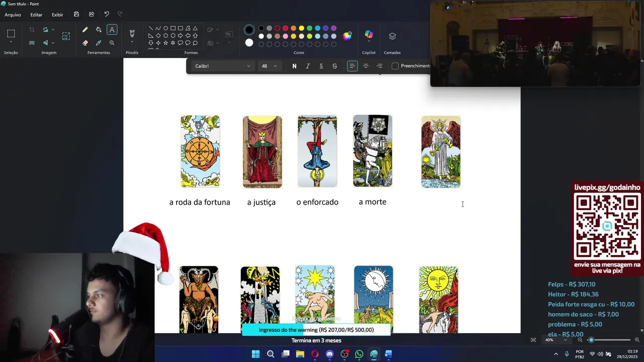Image resolution: width=644 pixels, height=362 pixels.
Task: Select the Eraser tool
Action: tap(85, 43)
